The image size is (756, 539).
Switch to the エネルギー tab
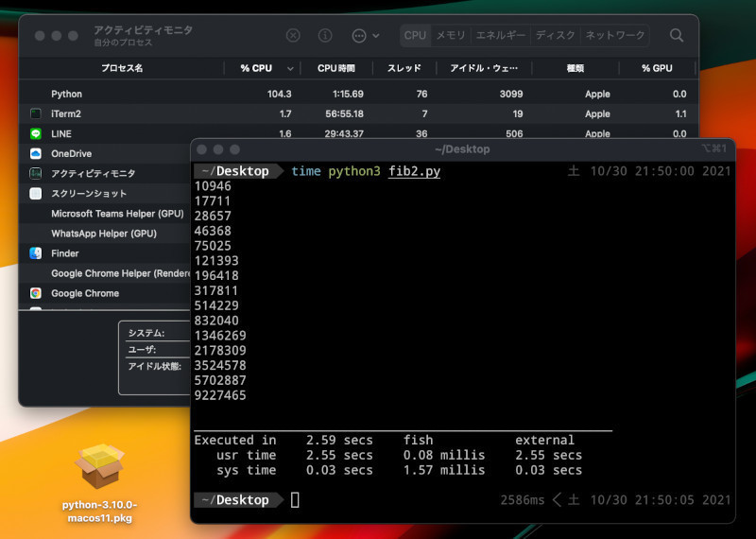click(501, 35)
